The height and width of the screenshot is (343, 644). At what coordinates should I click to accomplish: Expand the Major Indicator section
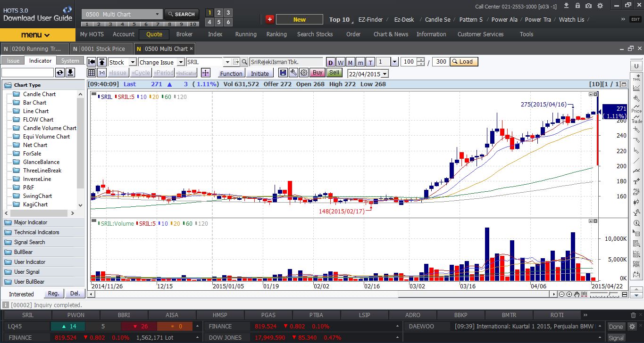coord(43,222)
